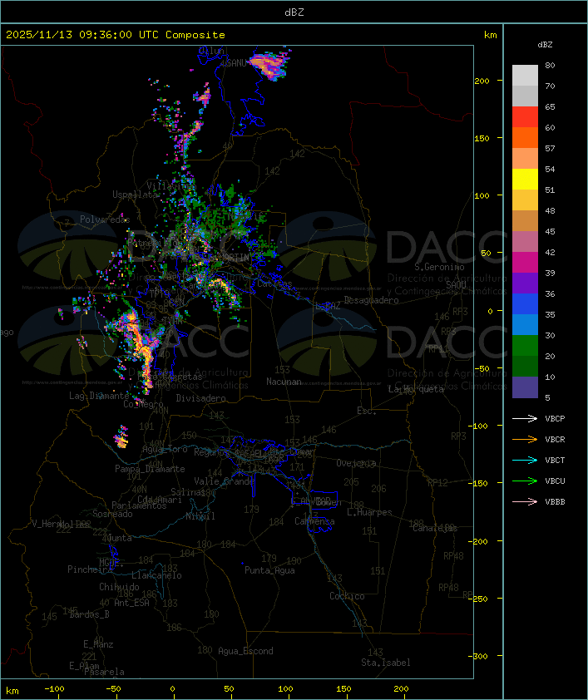Click the Co_Negro map label
The image size is (588, 700).
pyautogui.click(x=143, y=404)
